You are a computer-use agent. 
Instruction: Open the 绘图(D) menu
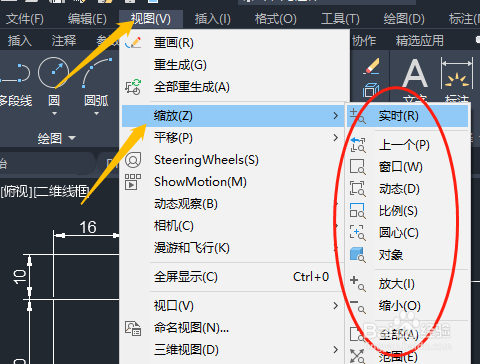click(x=404, y=19)
